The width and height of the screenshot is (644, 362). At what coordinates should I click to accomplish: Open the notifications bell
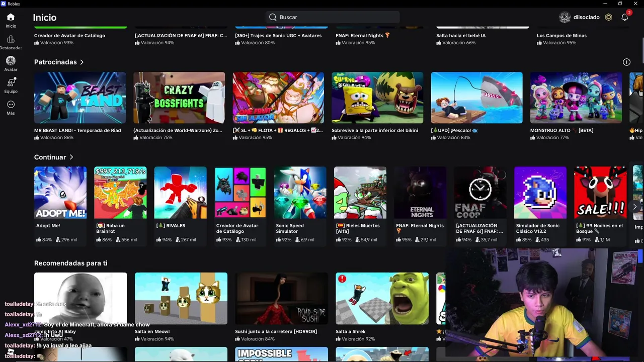click(624, 17)
